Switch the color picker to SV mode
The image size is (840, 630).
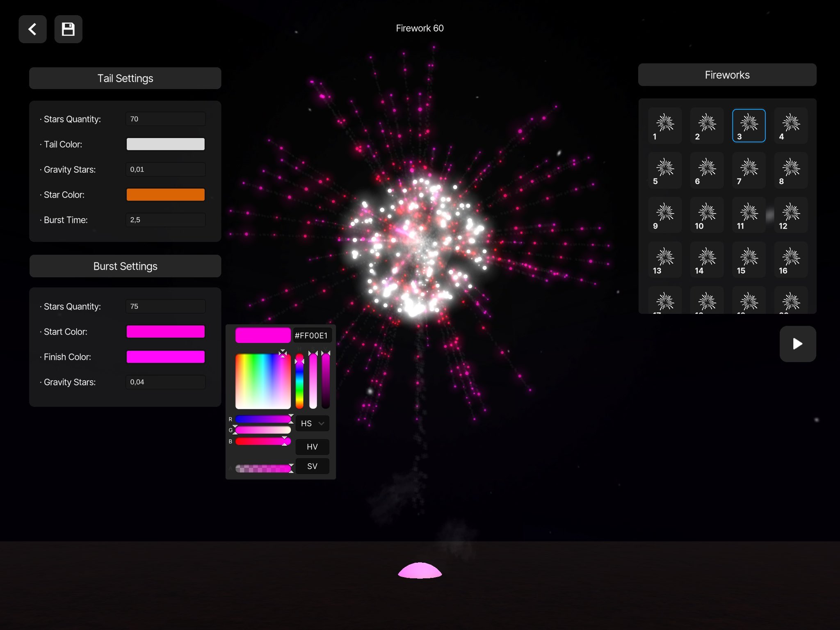312,466
